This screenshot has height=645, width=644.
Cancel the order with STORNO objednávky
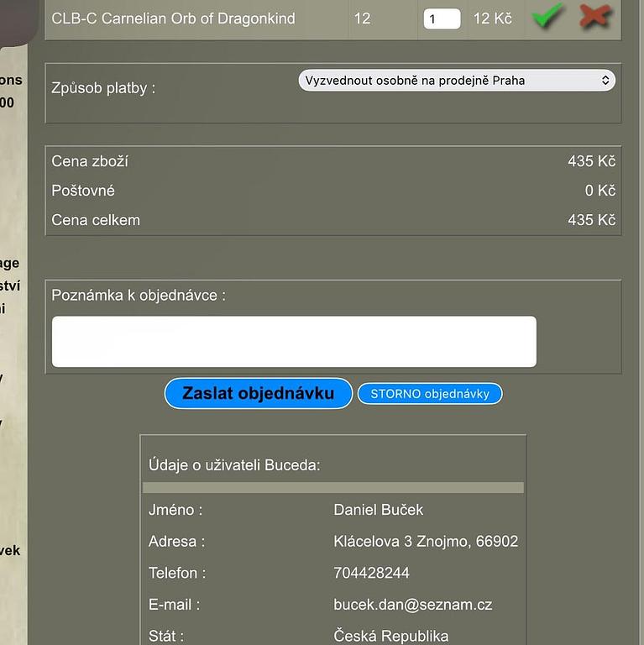(430, 394)
